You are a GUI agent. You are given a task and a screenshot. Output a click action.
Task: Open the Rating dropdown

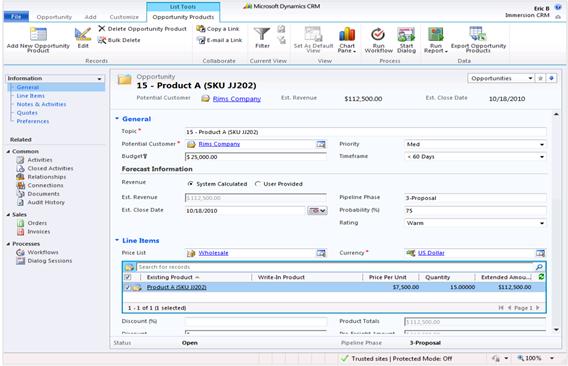542,223
